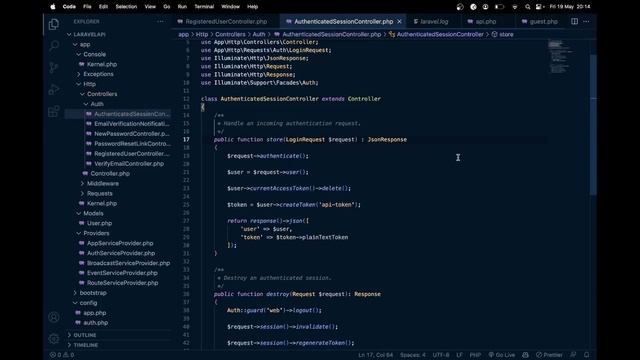Viewport: 640px width, 360px height.
Task: Click the macOS Apple menu icon
Action: 53,7
